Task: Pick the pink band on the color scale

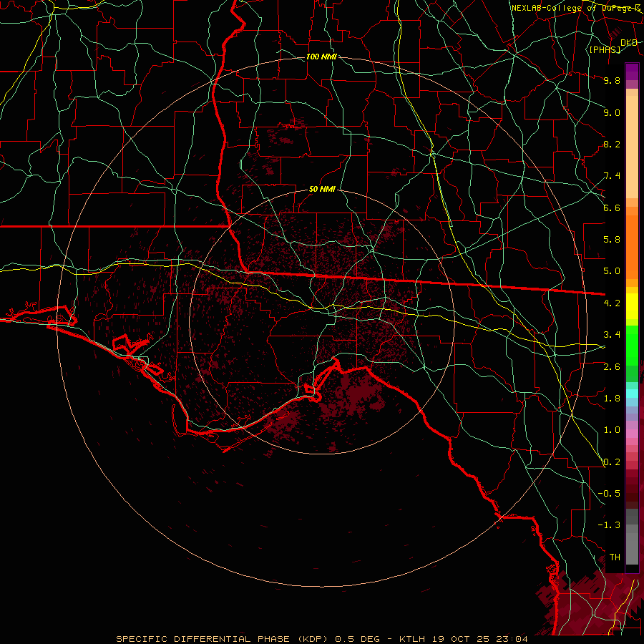Action: tap(632, 434)
